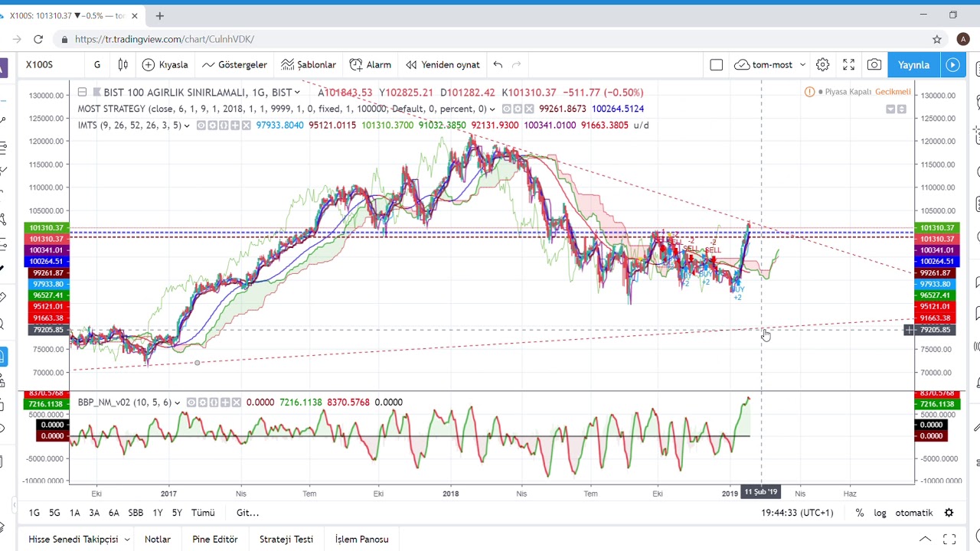
Task: Open İşlem Panosu tab
Action: point(361,540)
